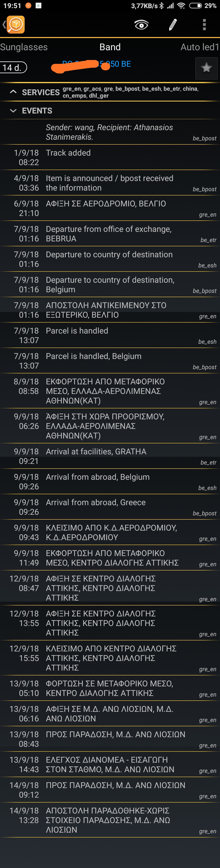Tap the battery indicator icon
220x868 pixels.
pos(195,6)
